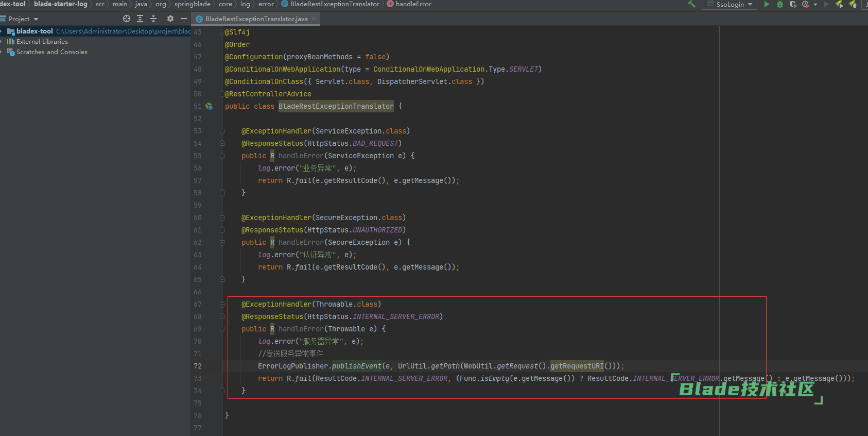Click DispatcherServlet.class on line 49

(x=425, y=81)
